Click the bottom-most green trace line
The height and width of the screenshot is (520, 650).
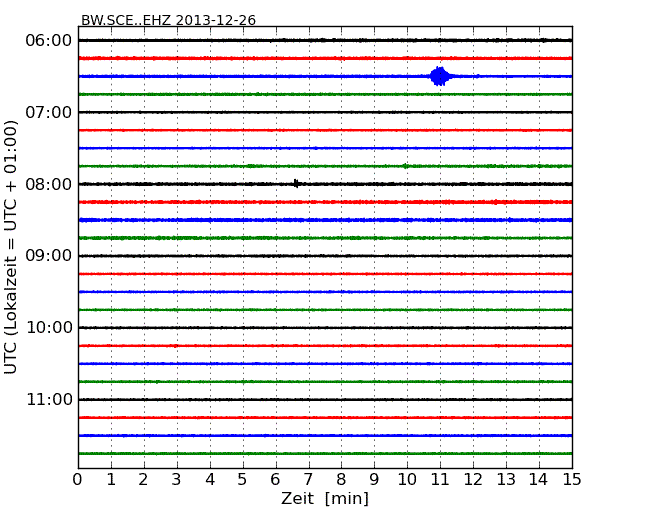pos(325,453)
